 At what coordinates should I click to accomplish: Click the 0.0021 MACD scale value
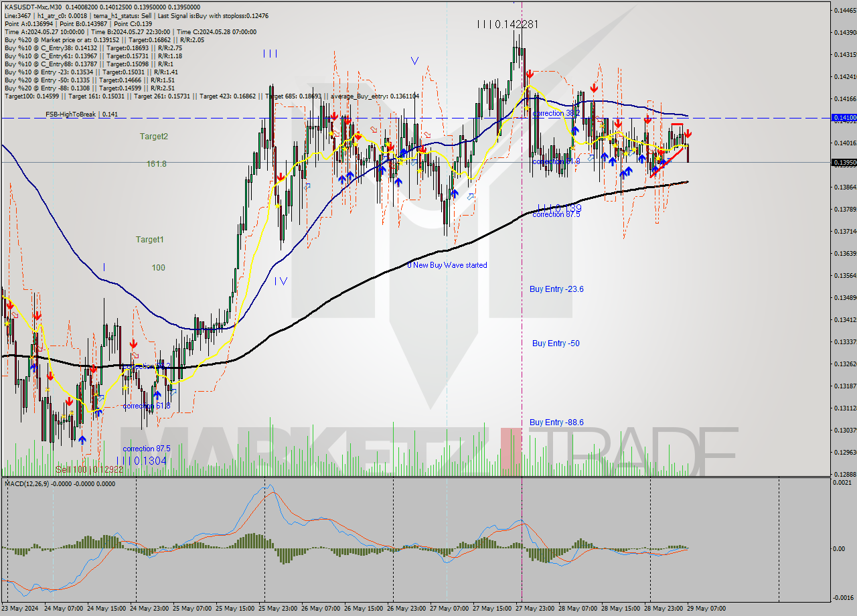pyautogui.click(x=844, y=483)
